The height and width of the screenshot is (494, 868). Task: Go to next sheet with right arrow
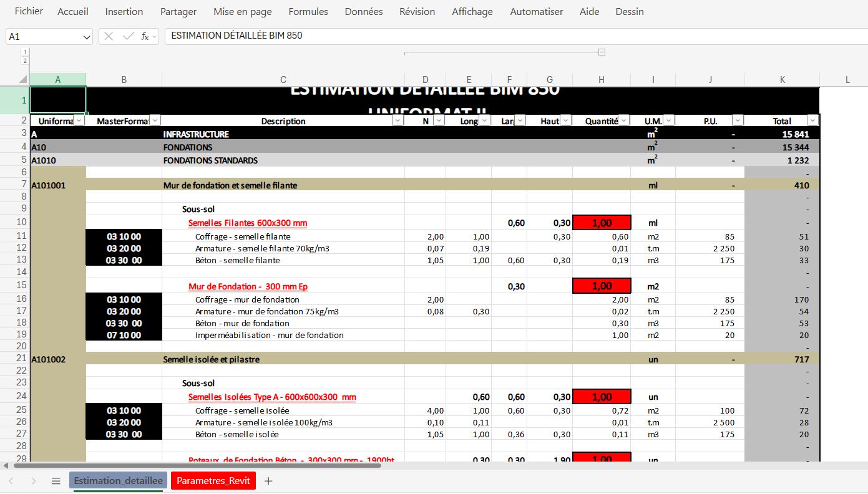(x=34, y=481)
